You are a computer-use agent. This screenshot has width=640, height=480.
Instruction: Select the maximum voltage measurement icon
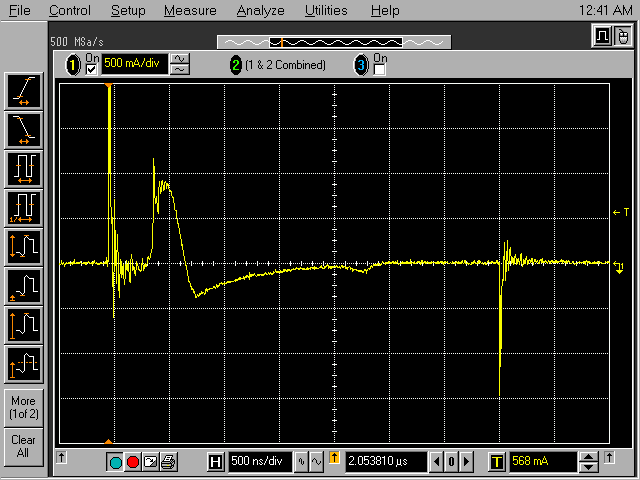(x=24, y=325)
